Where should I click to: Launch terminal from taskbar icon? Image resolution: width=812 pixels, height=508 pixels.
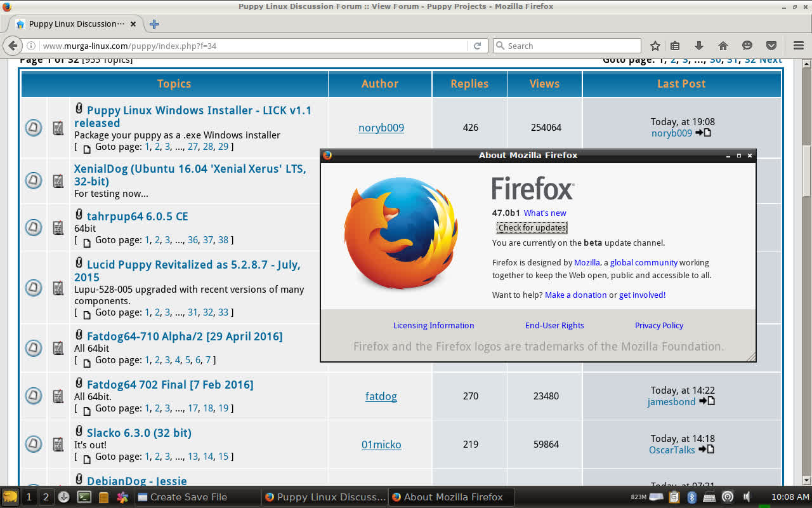[x=84, y=497]
